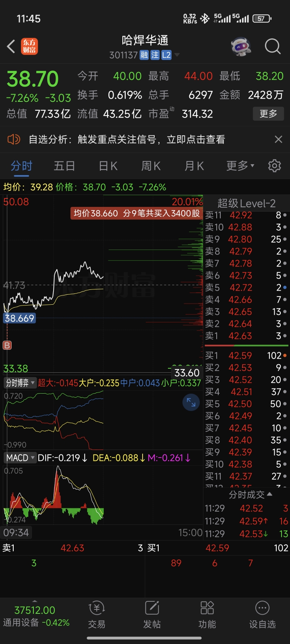Viewport: 290px width, 644px height.
Task: Tap bottom 买1 42.59 quote bar
Action: click(x=217, y=548)
